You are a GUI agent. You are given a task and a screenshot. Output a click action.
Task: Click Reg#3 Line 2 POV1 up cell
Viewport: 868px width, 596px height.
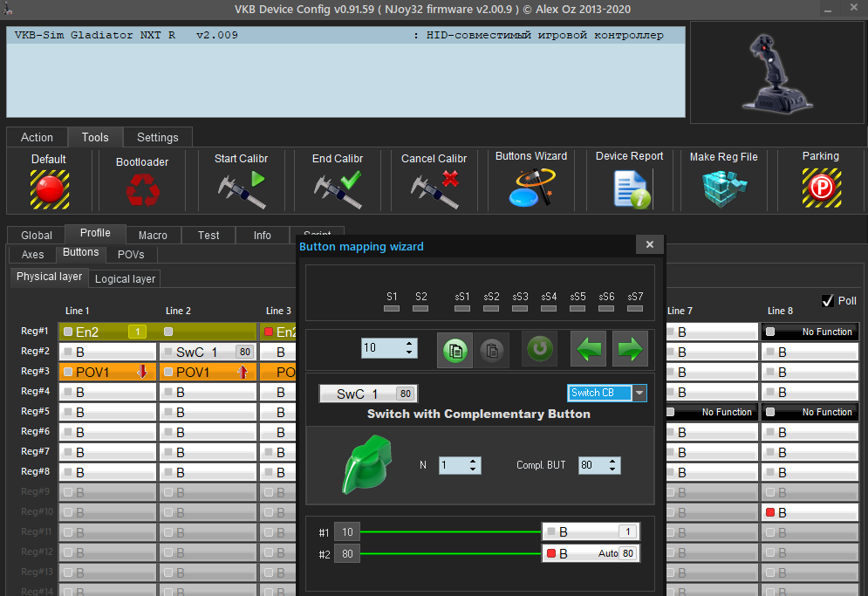tap(208, 373)
